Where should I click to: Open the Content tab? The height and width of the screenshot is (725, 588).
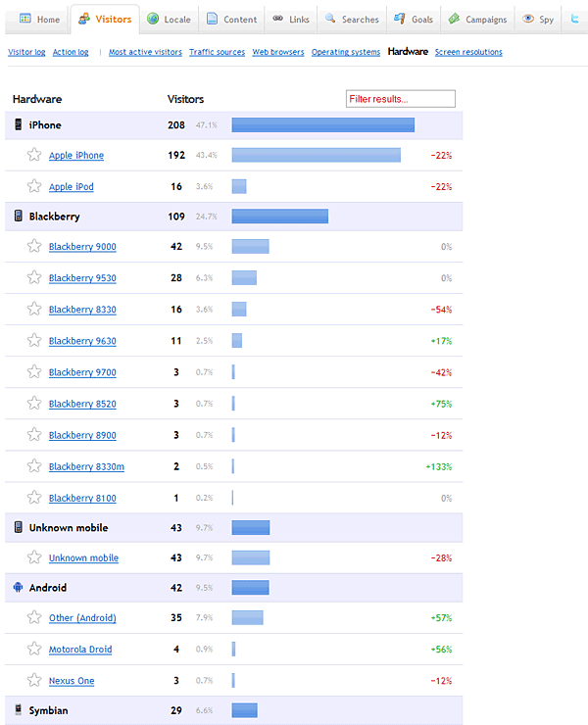point(231,20)
